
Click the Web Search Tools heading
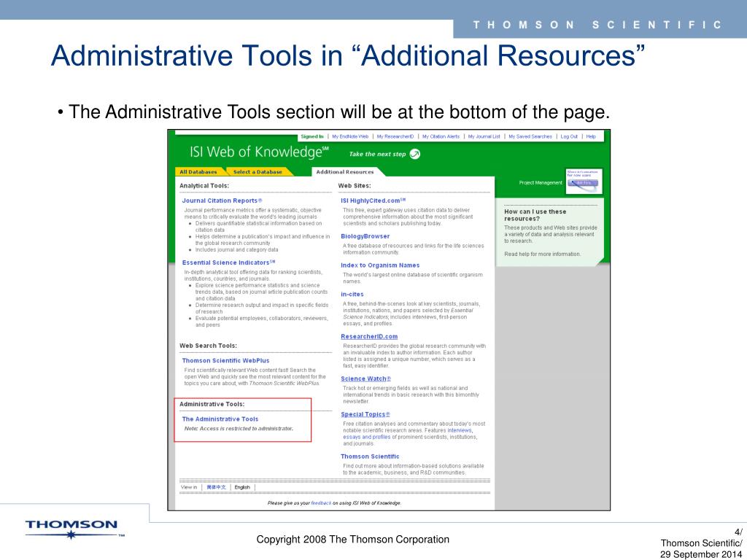(x=208, y=346)
